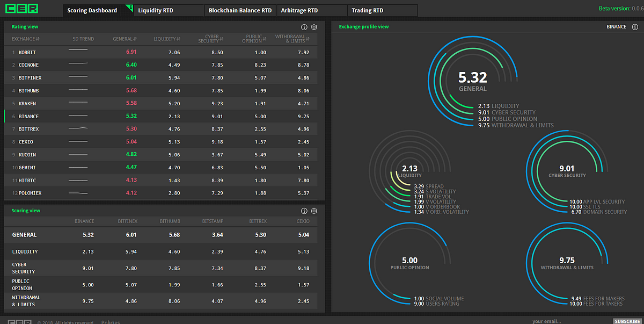Open the Policies link in footer
Image resolution: width=644 pixels, height=324 pixels.
tap(111, 322)
